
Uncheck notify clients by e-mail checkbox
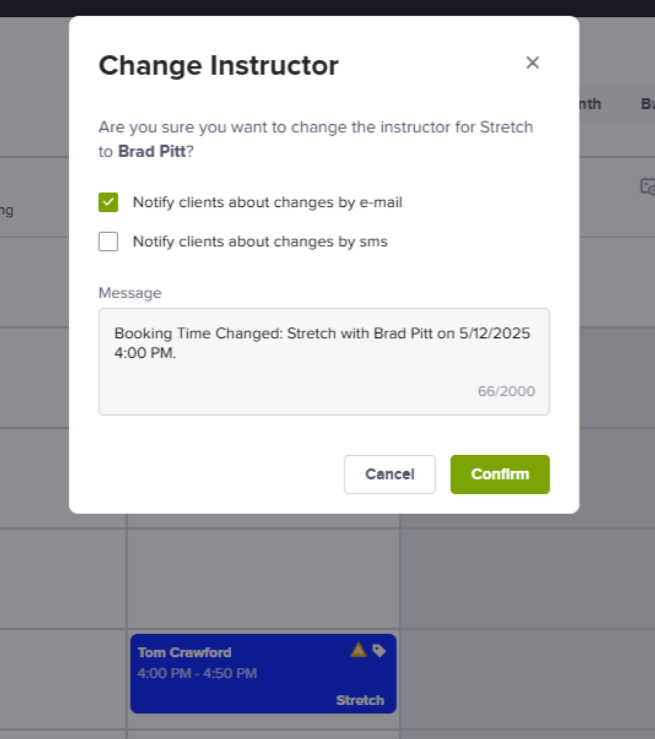(x=108, y=202)
